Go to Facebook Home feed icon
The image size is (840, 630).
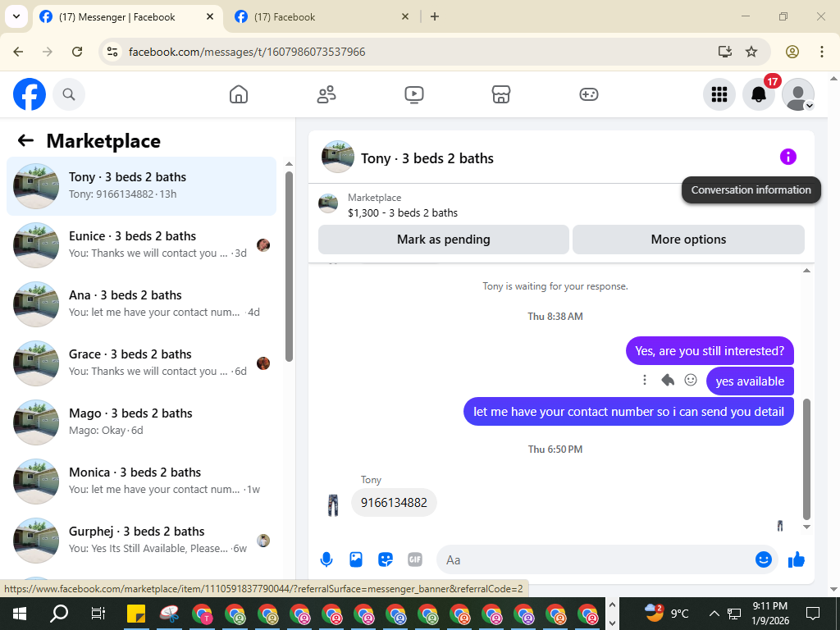(x=239, y=94)
